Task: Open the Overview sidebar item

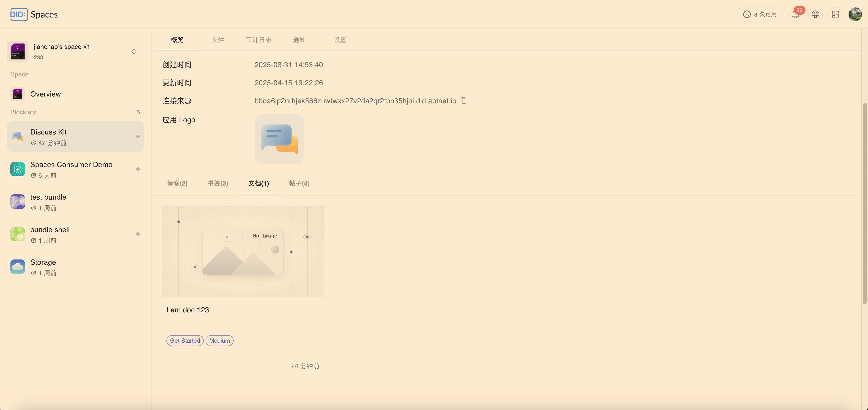Action: (45, 94)
